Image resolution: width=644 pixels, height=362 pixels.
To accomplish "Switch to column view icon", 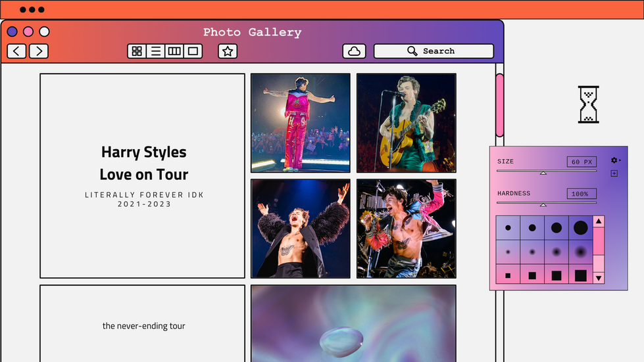I will click(x=174, y=51).
